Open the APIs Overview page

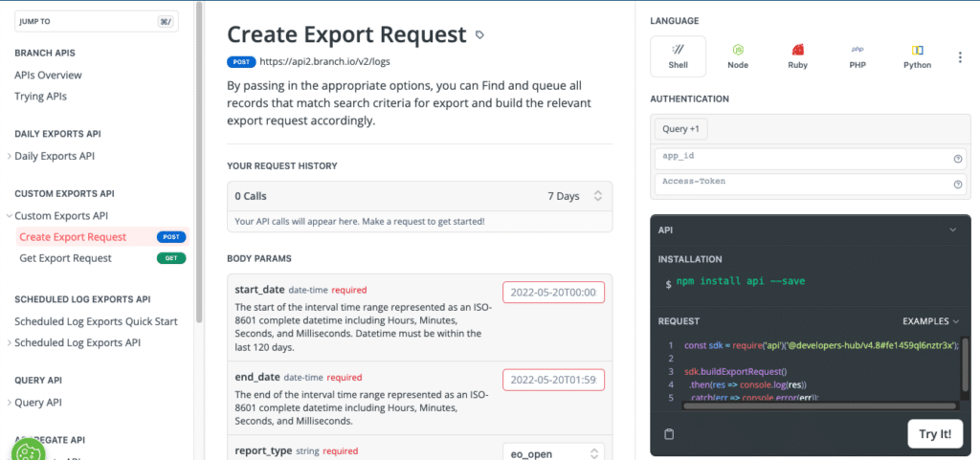point(48,75)
